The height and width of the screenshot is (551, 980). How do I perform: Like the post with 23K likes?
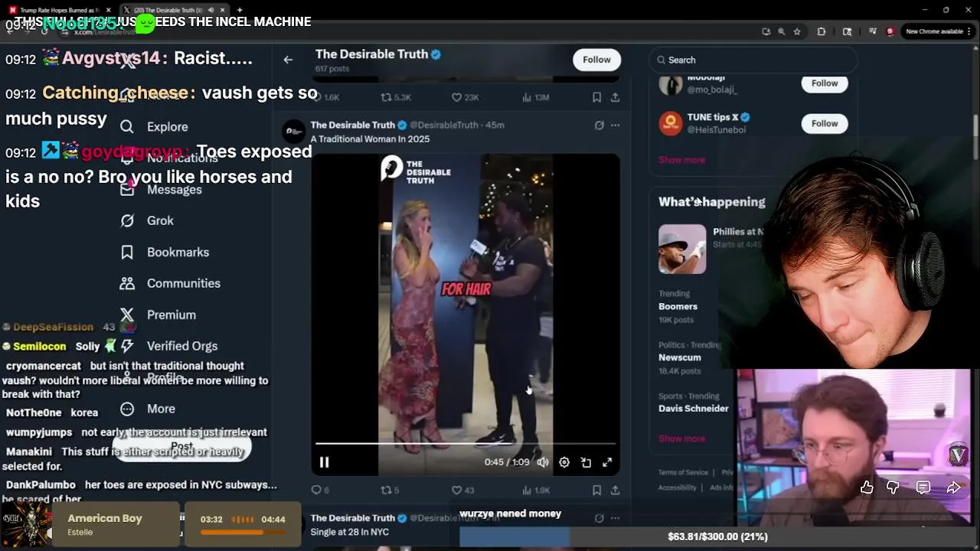point(465,97)
